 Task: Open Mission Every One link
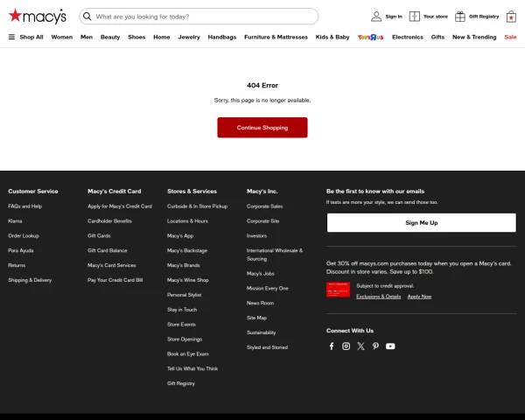(268, 288)
